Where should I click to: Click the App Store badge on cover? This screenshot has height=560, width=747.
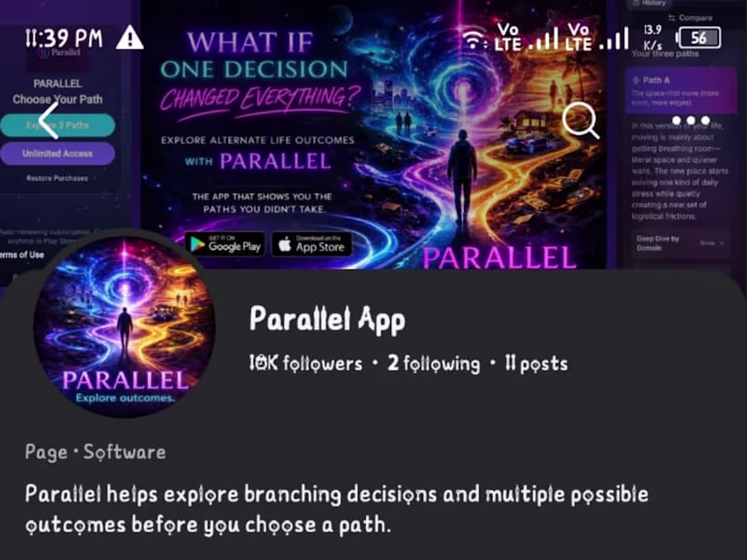[312, 244]
